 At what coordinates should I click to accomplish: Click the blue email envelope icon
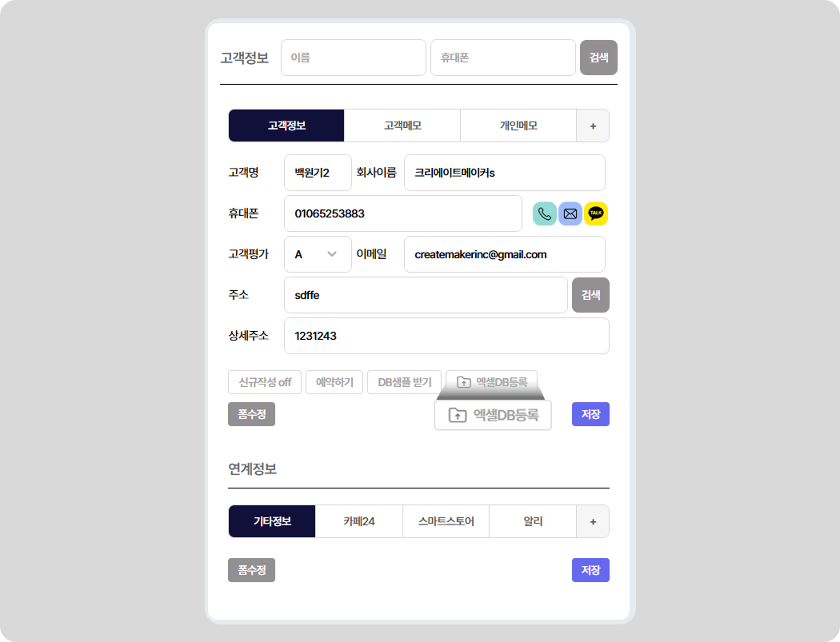[570, 213]
